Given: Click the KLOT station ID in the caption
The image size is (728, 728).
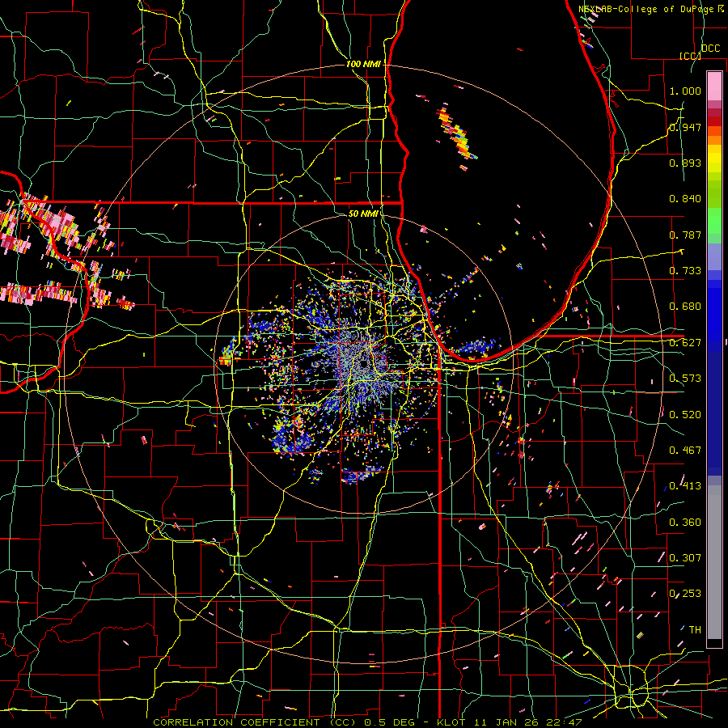Looking at the screenshot, I should click(451, 722).
